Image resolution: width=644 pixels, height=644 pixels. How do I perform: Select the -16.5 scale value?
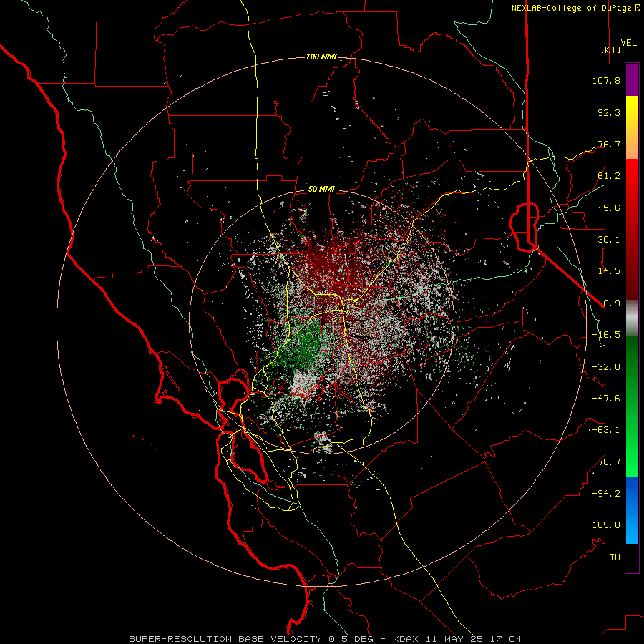(x=606, y=335)
